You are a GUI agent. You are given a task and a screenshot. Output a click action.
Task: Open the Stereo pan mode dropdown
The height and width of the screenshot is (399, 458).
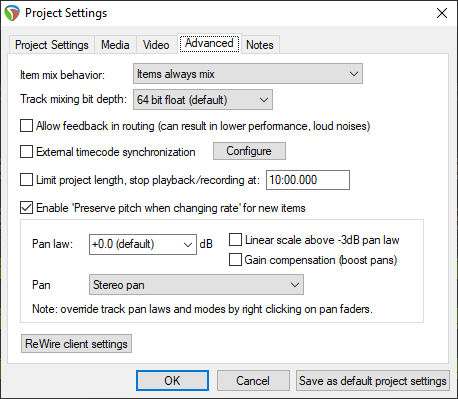coord(196,285)
